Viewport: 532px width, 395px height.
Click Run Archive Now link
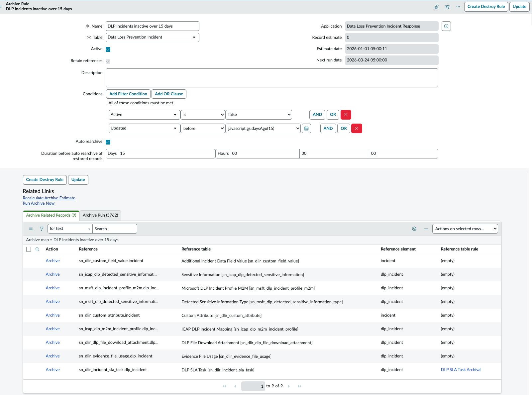(x=39, y=203)
